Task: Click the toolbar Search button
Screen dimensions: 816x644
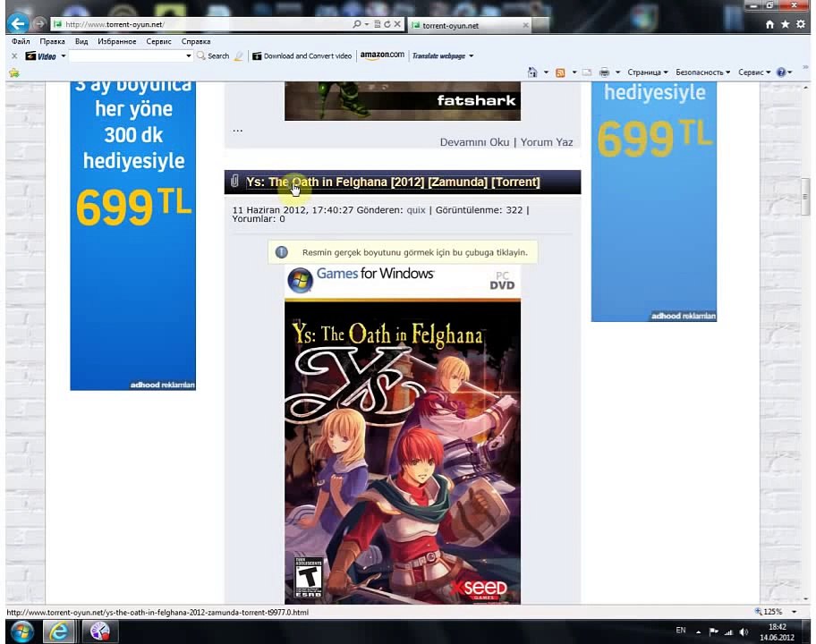Action: coord(213,56)
